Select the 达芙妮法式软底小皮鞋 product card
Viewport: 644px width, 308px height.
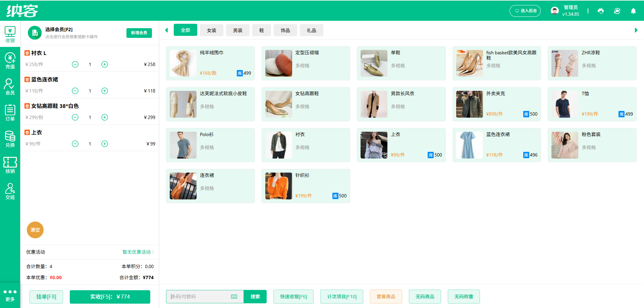pos(210,104)
